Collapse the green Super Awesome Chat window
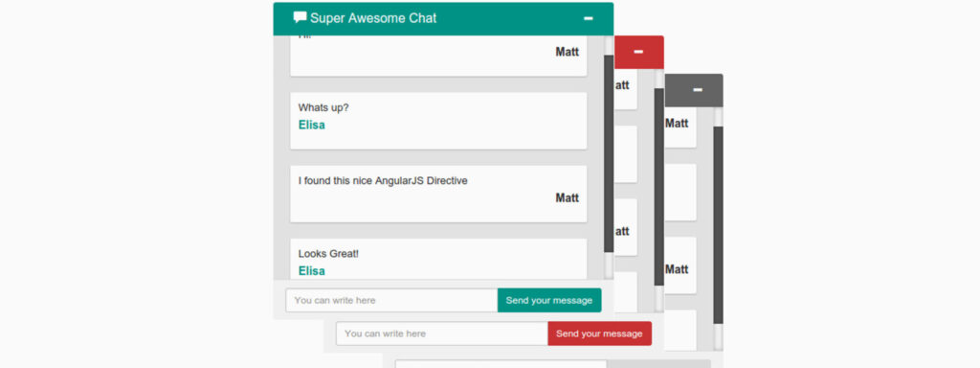Image resolution: width=980 pixels, height=368 pixels. pyautogui.click(x=589, y=19)
